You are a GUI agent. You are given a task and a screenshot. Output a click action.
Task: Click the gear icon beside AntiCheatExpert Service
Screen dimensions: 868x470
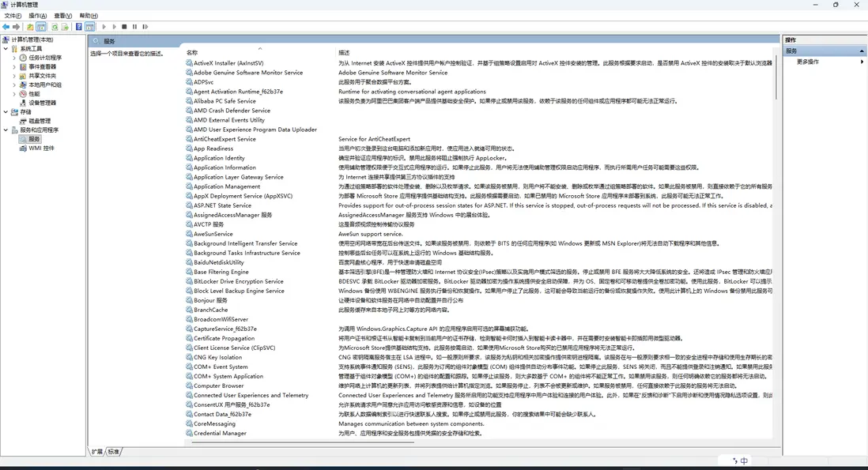tap(189, 139)
